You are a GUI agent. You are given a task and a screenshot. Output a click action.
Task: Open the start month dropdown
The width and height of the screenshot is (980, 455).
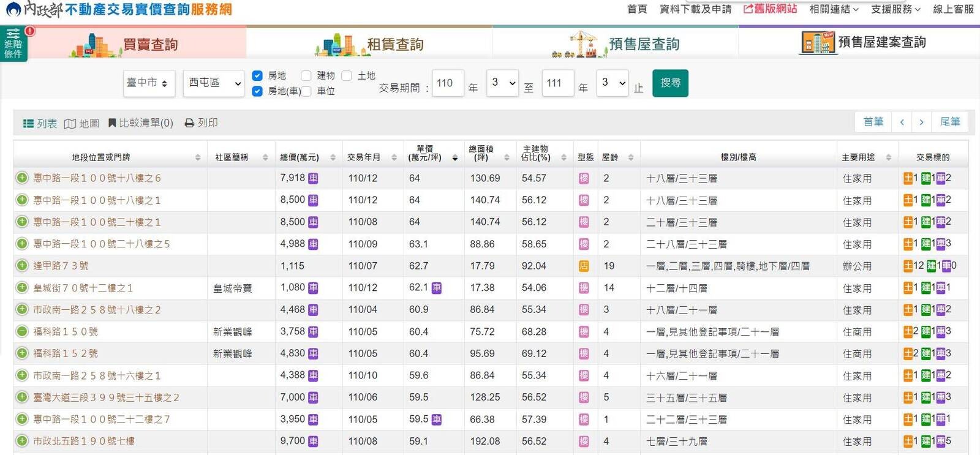503,83
